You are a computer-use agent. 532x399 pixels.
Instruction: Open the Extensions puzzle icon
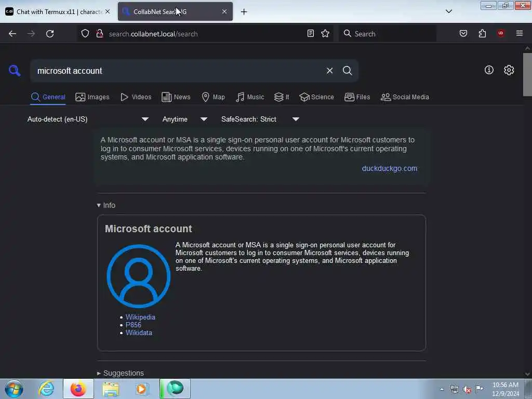tap(482, 33)
